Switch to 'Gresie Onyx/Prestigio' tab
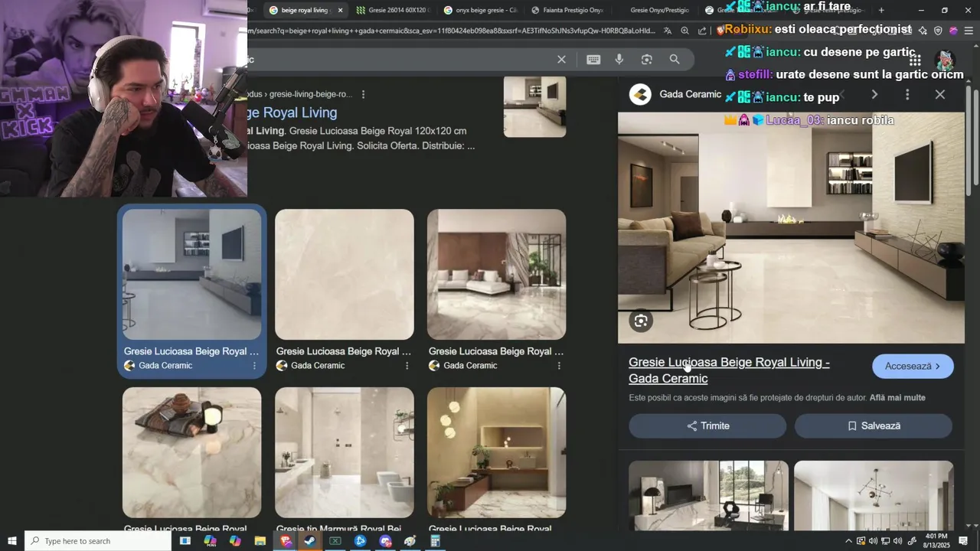Screen dimensions: 980x551 [x=659, y=10]
